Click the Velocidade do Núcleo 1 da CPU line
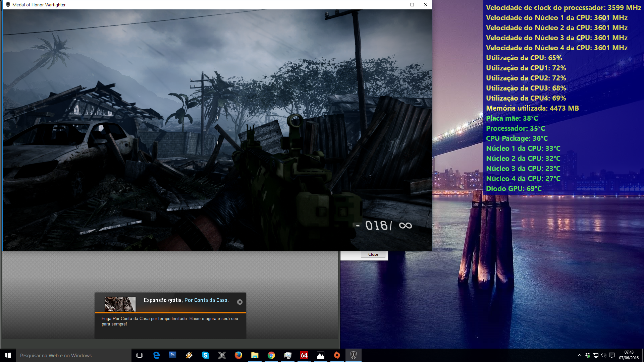The width and height of the screenshot is (644, 362). (x=557, y=18)
